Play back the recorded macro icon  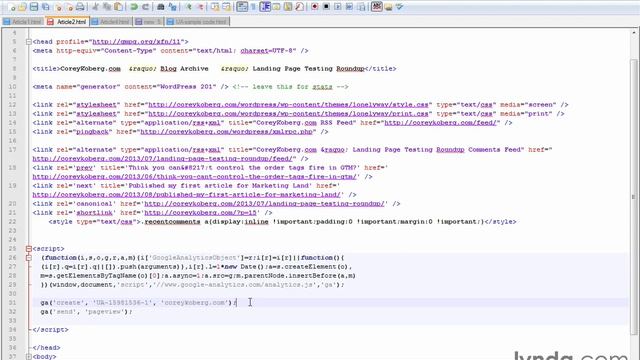tap(338, 7)
